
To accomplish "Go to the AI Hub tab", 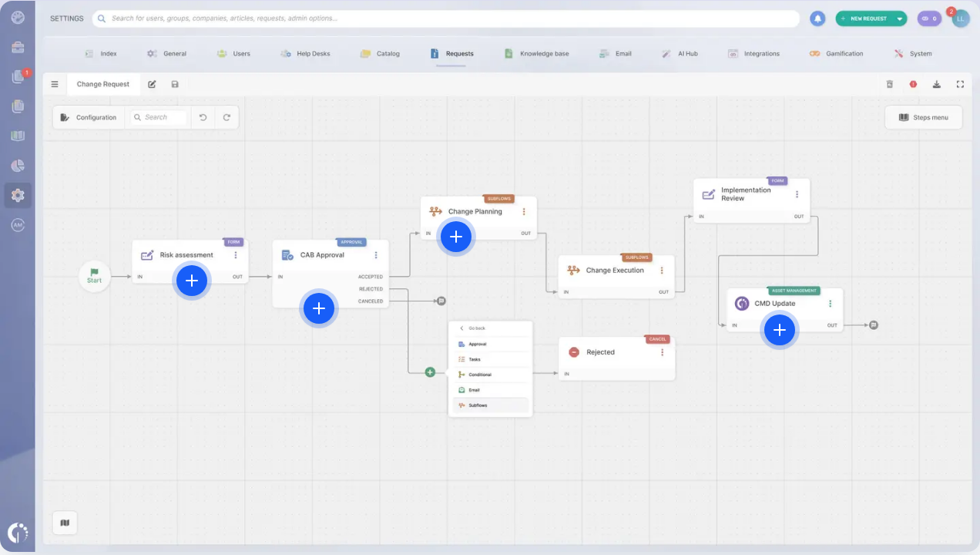I will pyautogui.click(x=679, y=54).
